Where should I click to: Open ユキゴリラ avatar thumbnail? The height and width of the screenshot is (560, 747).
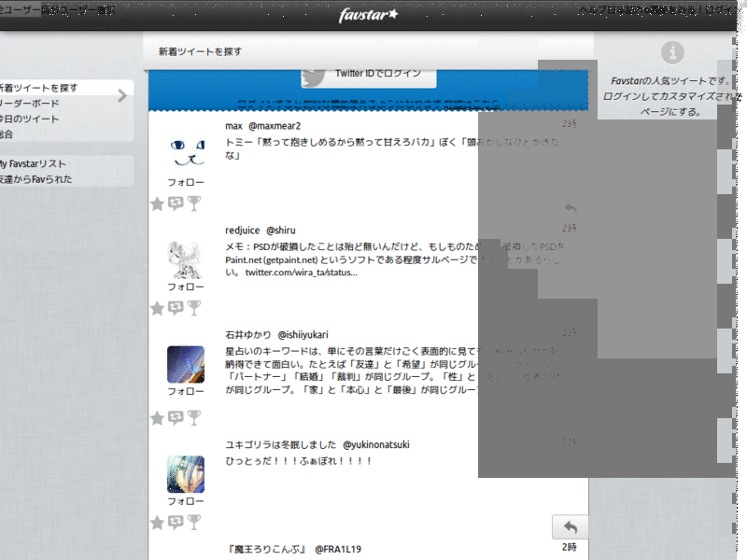(186, 474)
